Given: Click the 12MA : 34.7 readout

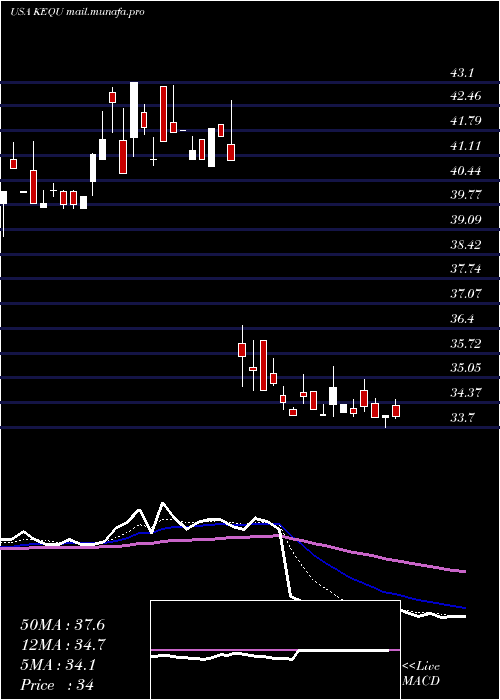Looking at the screenshot, I should pos(63,645).
